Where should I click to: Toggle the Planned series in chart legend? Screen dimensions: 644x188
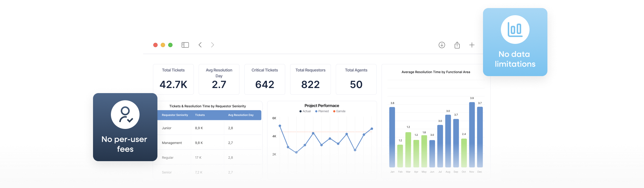(x=322, y=111)
